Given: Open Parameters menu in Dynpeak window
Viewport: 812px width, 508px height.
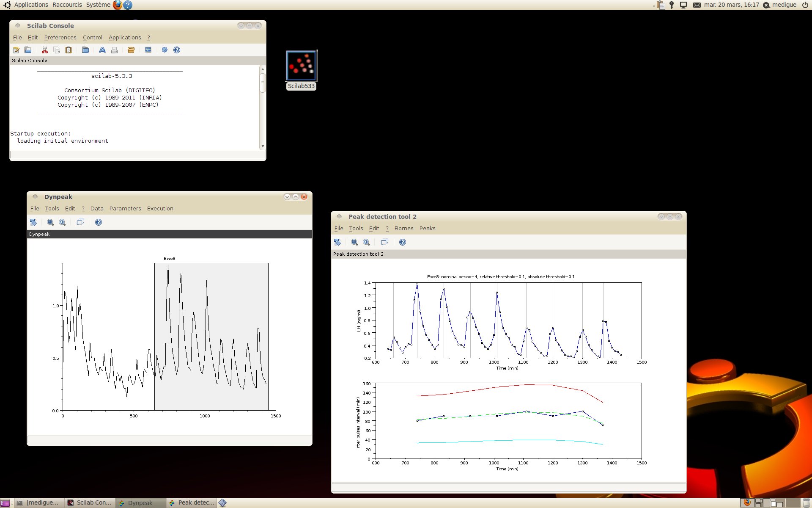Looking at the screenshot, I should [125, 209].
